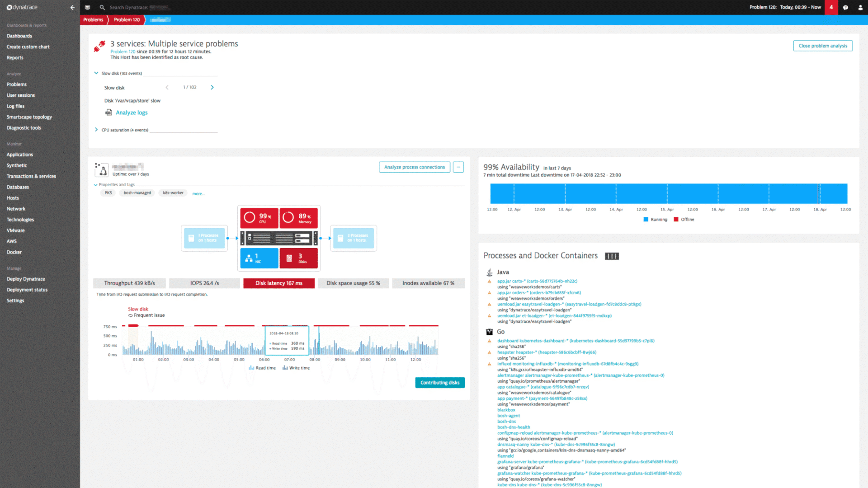Collapse the Slow disk events section
This screenshot has width=868, height=488.
[96, 73]
